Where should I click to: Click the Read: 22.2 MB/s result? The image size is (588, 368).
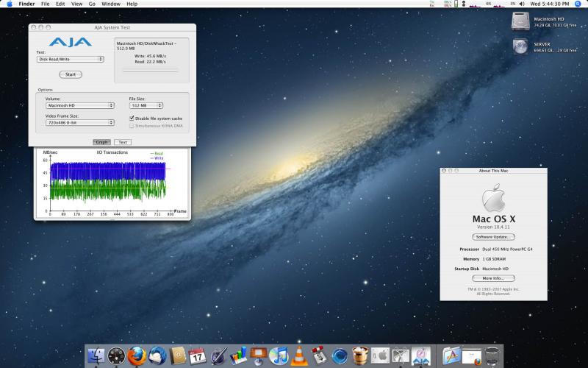(x=151, y=62)
